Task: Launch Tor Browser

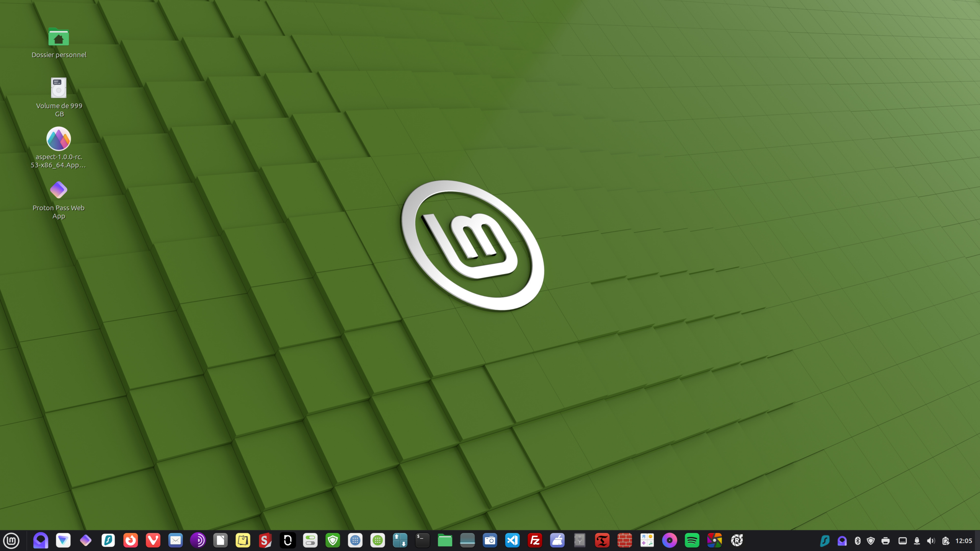Action: (198, 541)
